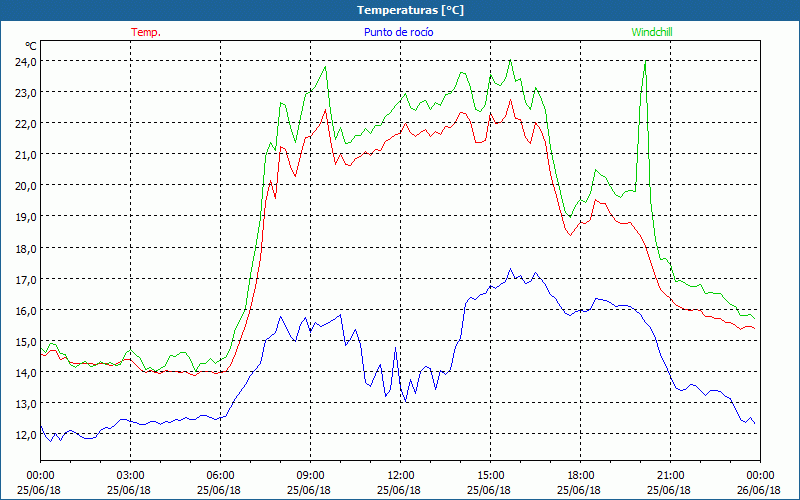Click the 18:00 time label

(x=581, y=476)
